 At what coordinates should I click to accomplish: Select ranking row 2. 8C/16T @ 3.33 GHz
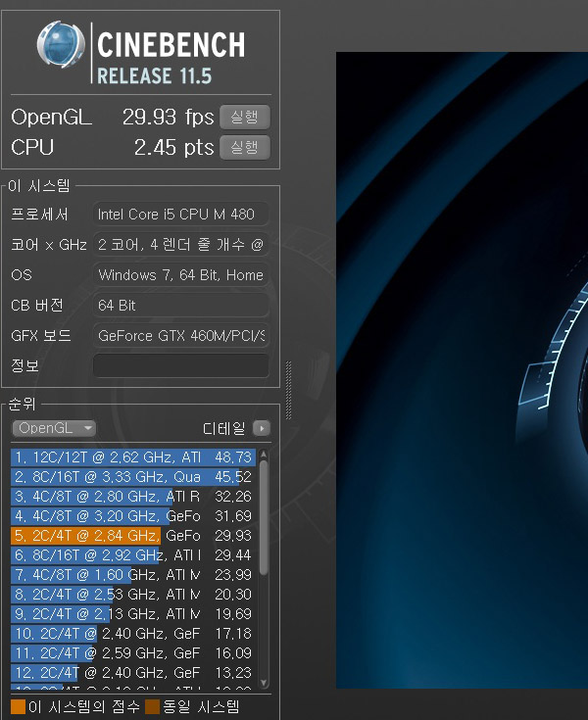(x=133, y=477)
